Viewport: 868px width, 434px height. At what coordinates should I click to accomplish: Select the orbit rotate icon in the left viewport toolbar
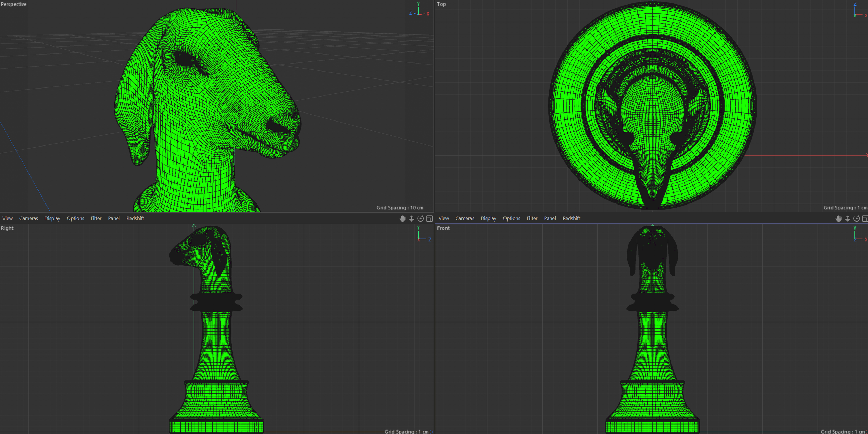pyautogui.click(x=420, y=218)
